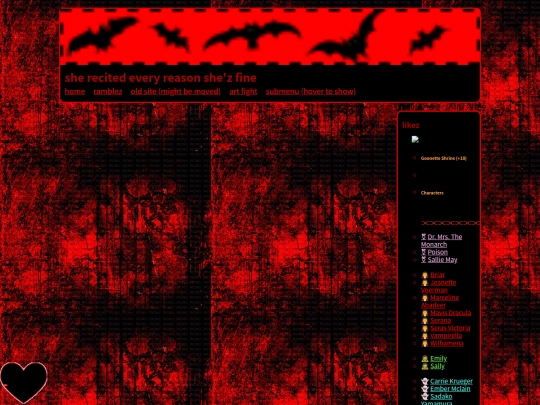
Task: Visit the art fight page
Action: [x=243, y=91]
